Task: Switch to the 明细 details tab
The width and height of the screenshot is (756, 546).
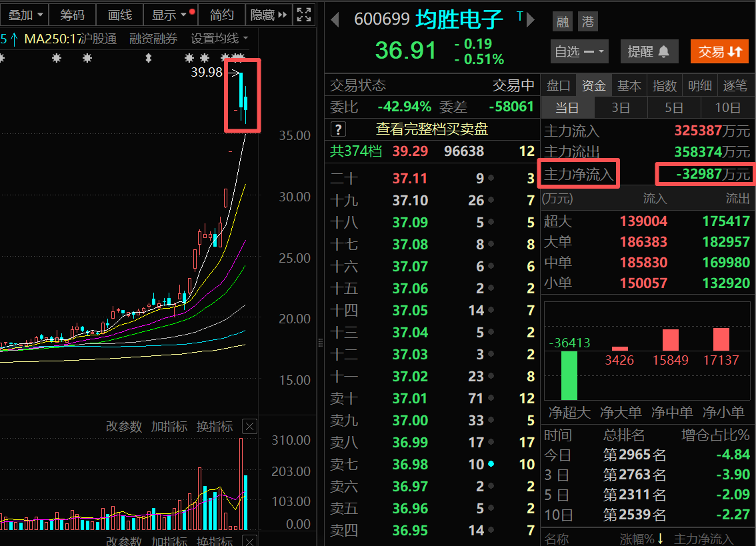Action: click(x=699, y=86)
